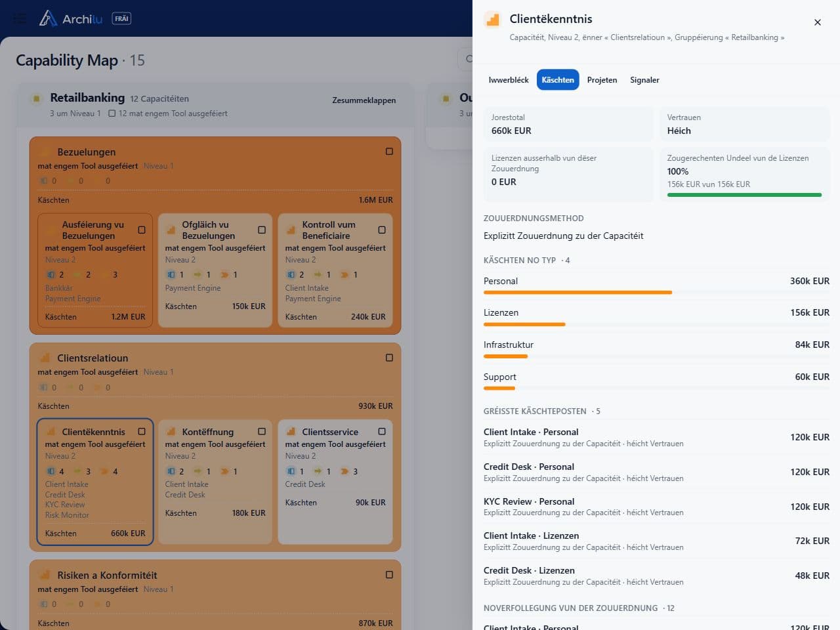Tick the checkbox on Ausféierung vu Bezuelungen card

point(142,230)
